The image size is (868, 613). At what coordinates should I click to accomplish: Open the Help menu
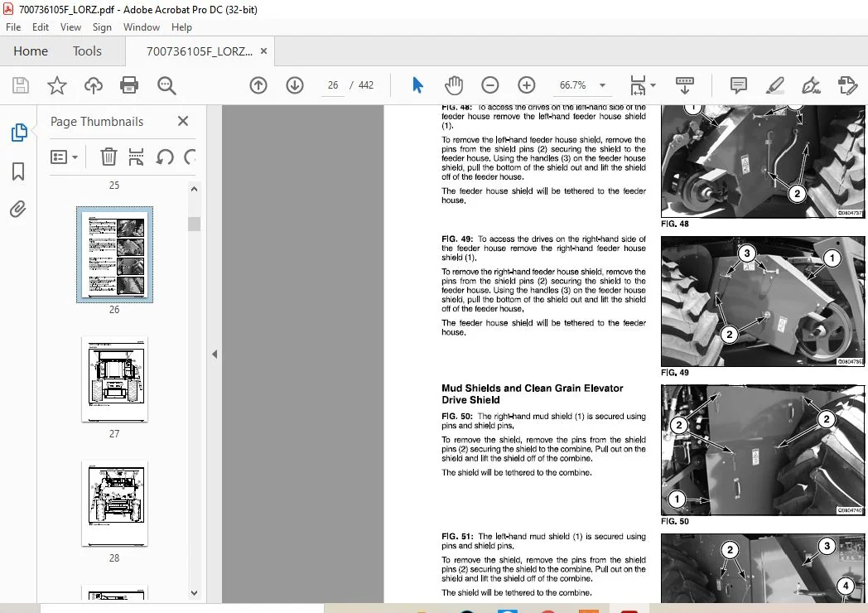[181, 27]
